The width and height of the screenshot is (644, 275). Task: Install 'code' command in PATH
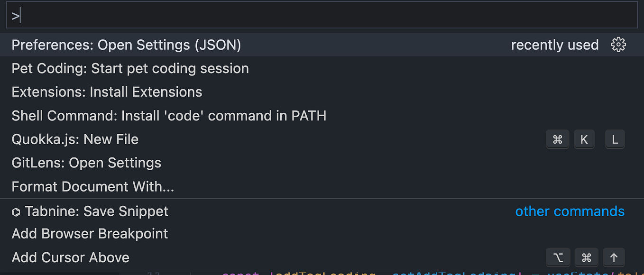coord(169,115)
